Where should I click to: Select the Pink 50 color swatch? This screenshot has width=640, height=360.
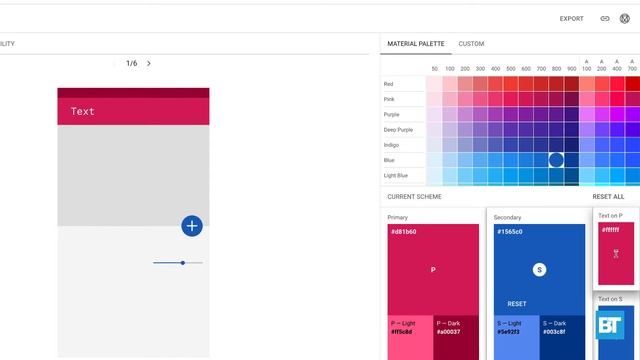434,99
